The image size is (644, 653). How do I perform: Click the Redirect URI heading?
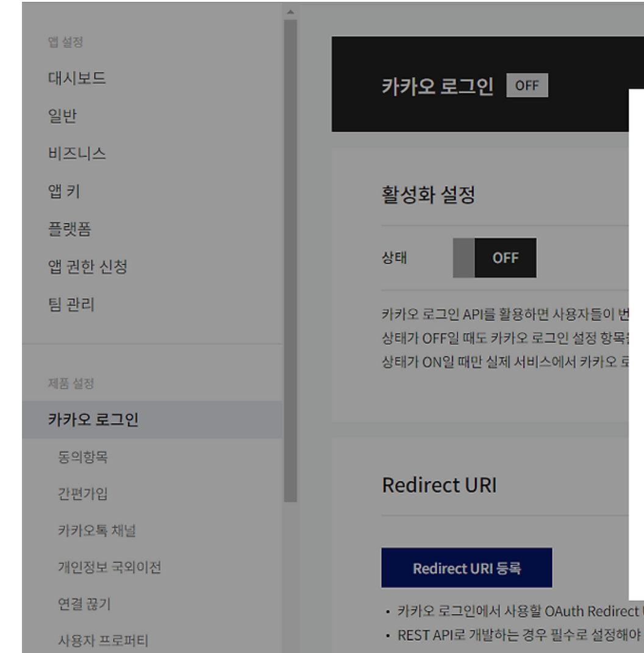click(x=439, y=485)
